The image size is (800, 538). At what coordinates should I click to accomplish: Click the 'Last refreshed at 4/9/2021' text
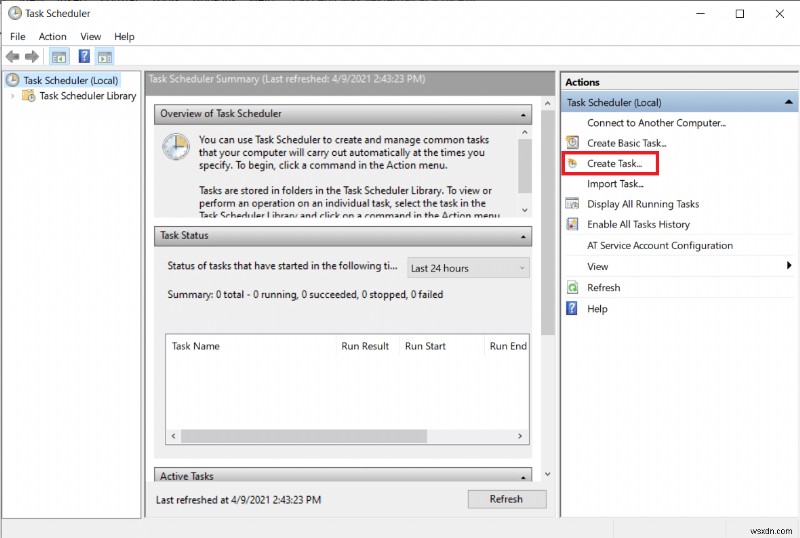pos(238,500)
